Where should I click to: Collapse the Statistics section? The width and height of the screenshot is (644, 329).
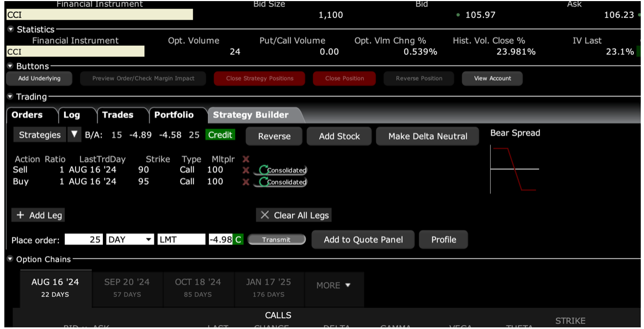(10, 29)
